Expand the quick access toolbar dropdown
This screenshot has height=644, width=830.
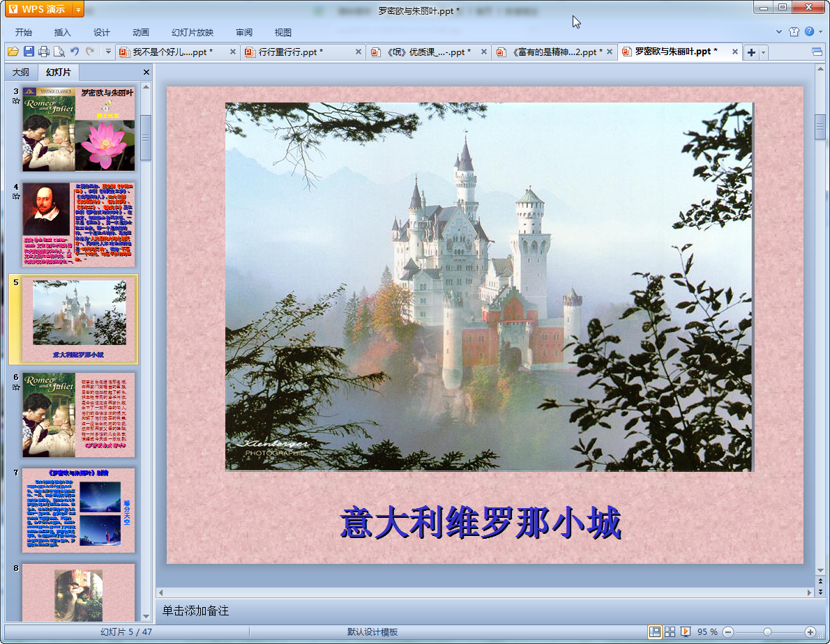108,52
